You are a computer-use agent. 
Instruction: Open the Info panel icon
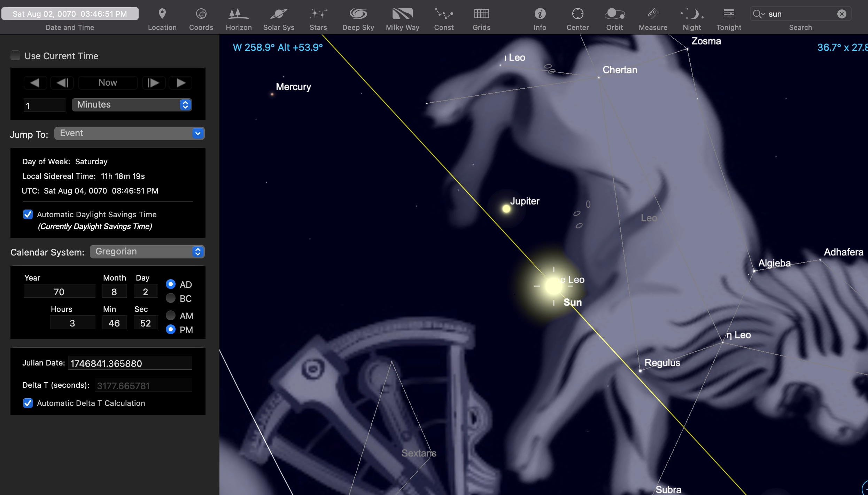click(x=540, y=14)
